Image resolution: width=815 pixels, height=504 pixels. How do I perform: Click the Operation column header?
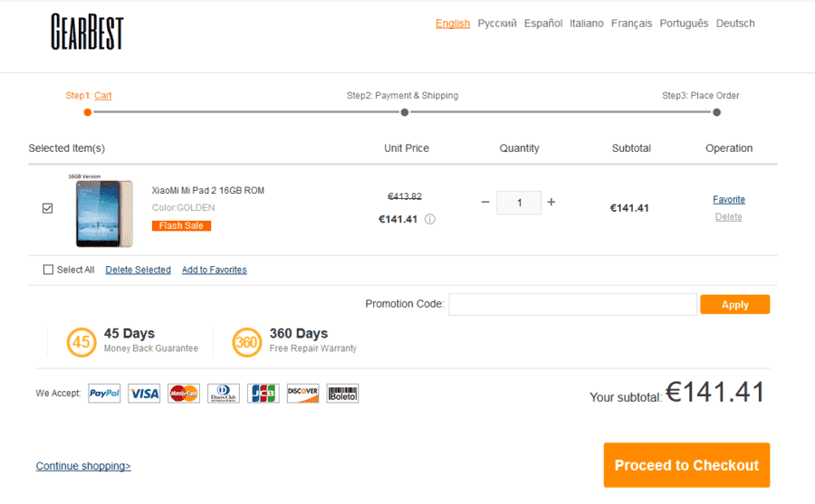(x=729, y=148)
